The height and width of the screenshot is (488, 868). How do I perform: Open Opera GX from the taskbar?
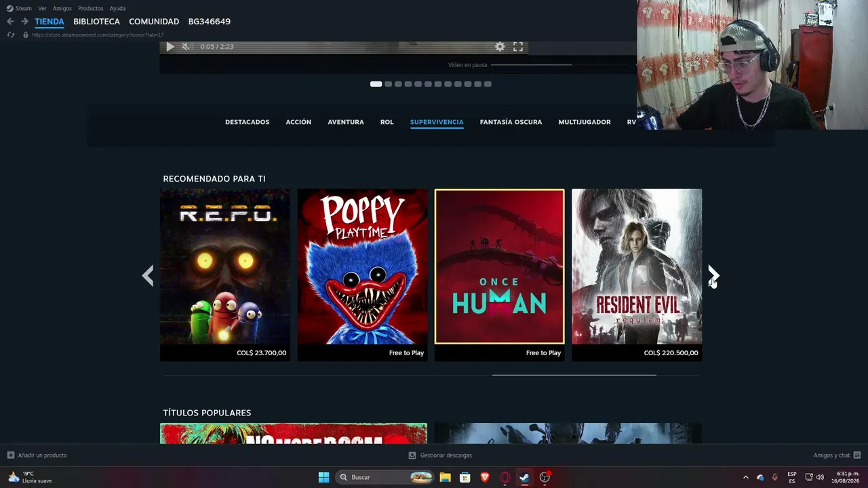(x=505, y=477)
